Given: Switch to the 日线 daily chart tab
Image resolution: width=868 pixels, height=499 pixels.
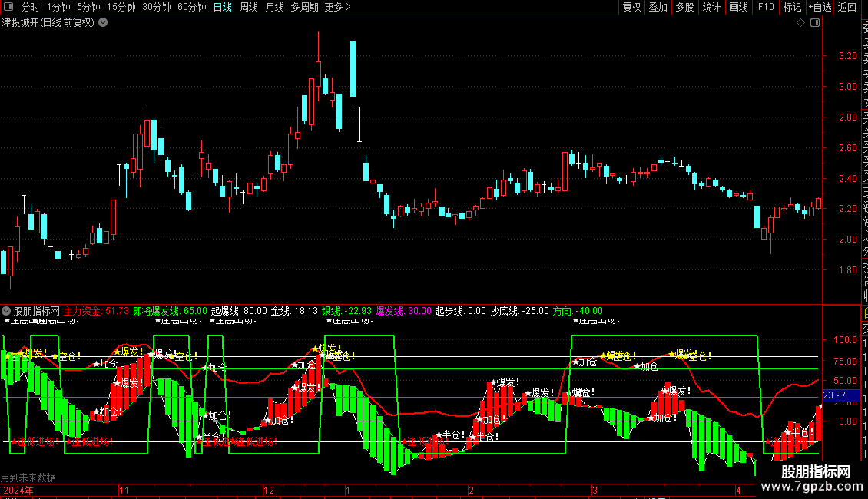Looking at the screenshot, I should coord(223,7).
